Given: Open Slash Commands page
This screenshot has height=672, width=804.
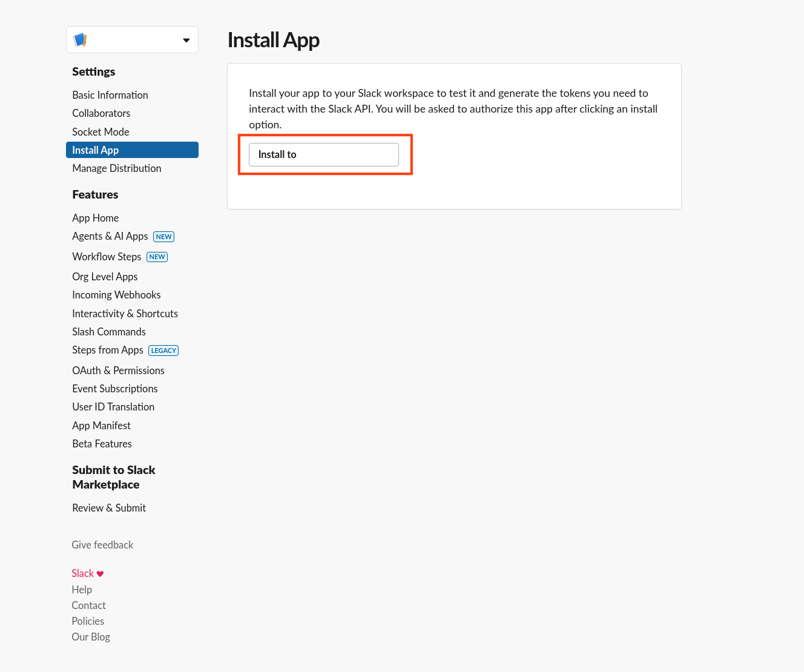Looking at the screenshot, I should (109, 332).
